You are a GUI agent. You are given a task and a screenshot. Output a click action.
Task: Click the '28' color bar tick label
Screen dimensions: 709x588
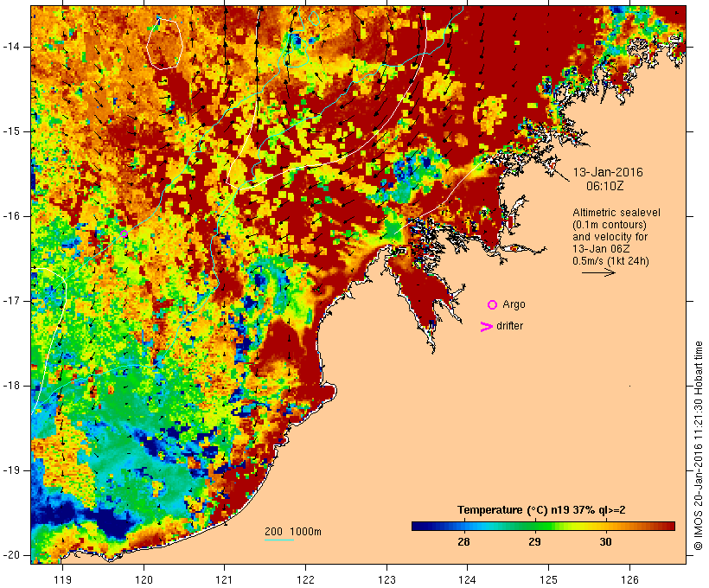[463, 542]
